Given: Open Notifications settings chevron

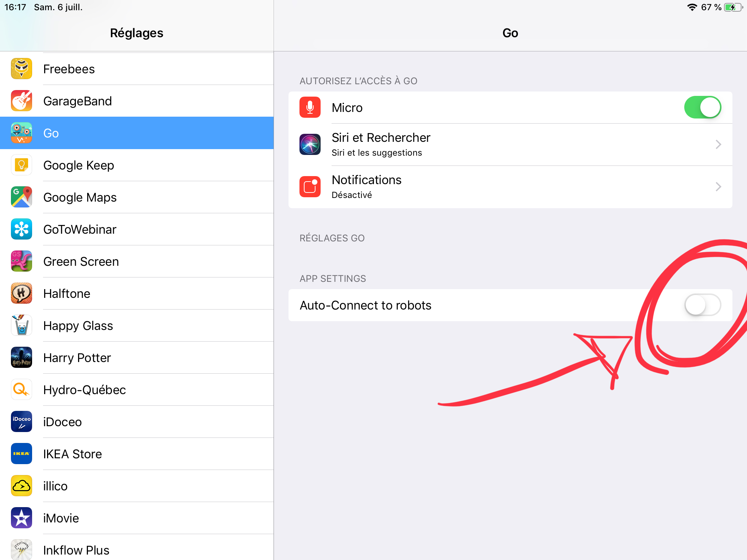Looking at the screenshot, I should pos(718,187).
